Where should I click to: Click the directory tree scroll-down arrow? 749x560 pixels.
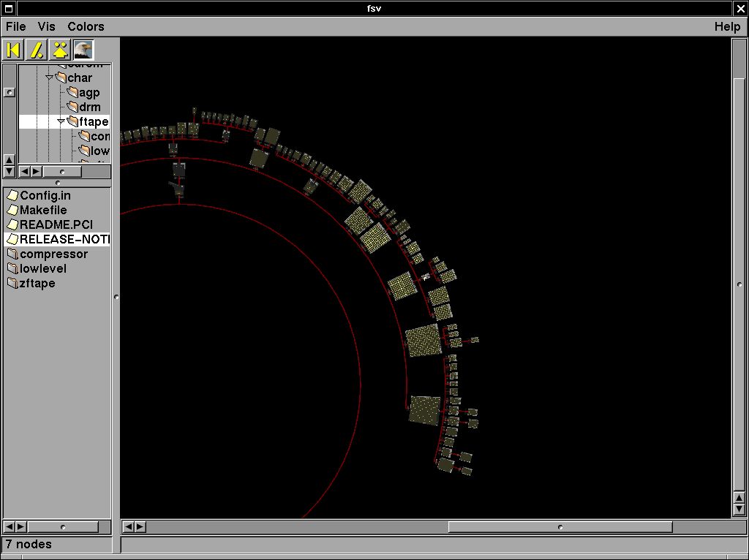tap(9, 171)
